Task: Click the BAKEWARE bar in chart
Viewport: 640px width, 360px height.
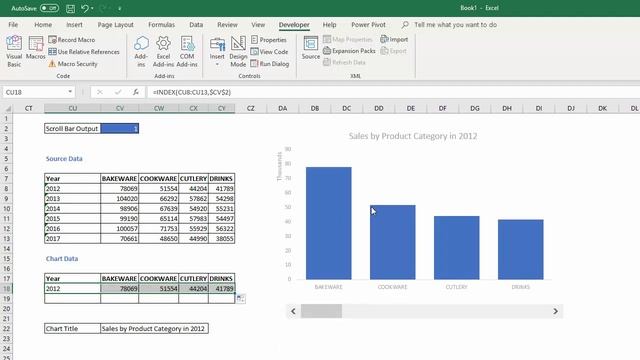Action: [329, 223]
